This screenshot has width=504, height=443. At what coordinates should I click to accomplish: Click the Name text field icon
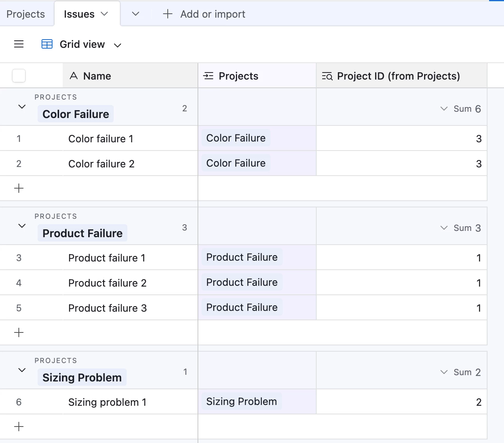click(74, 76)
